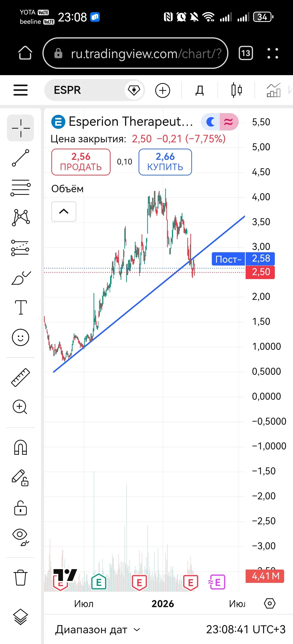Toggle magnet mode for drawings

click(21, 448)
